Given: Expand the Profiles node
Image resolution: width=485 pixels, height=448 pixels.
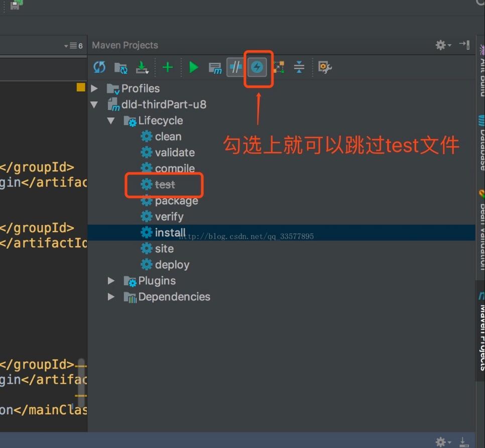Looking at the screenshot, I should click(x=95, y=88).
